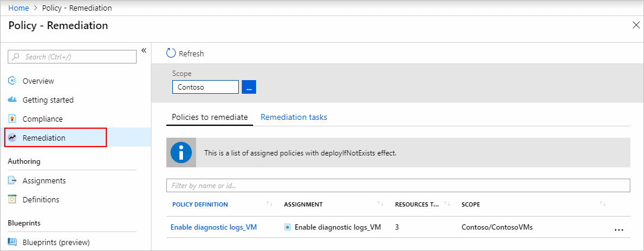The image size is (644, 251).
Task: Go to Home in the breadcrumb
Action: (x=18, y=8)
